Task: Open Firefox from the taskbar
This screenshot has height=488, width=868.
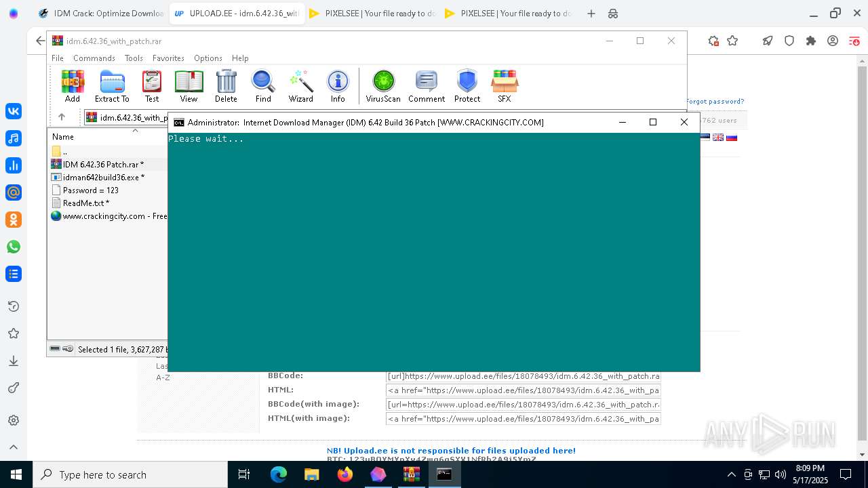Action: point(345,474)
